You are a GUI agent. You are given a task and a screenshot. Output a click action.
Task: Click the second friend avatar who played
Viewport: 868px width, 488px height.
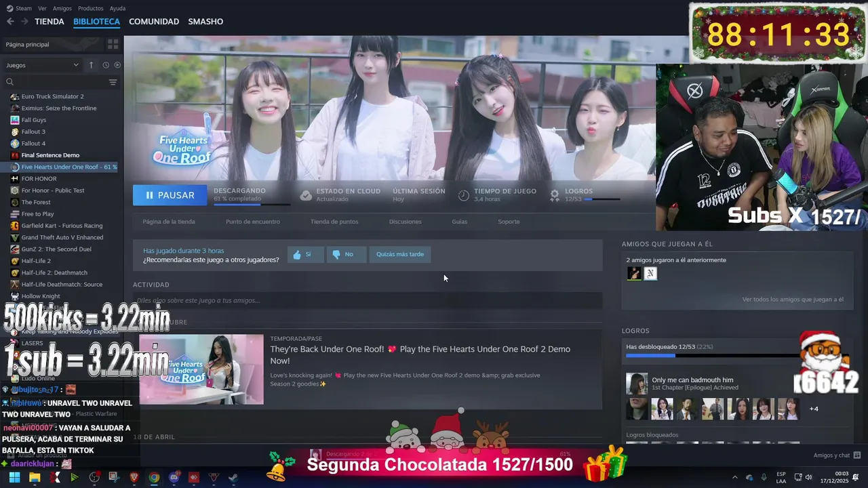(x=650, y=274)
